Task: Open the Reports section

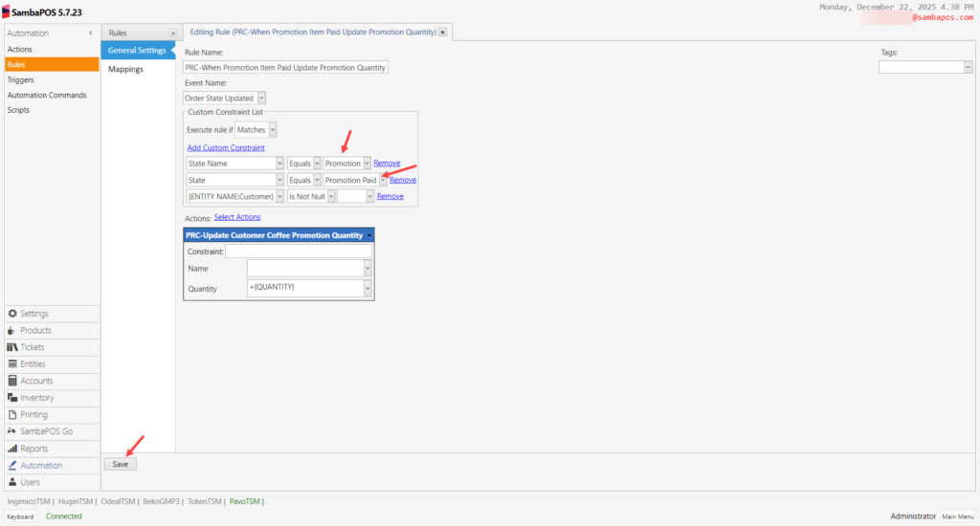Action: point(33,449)
